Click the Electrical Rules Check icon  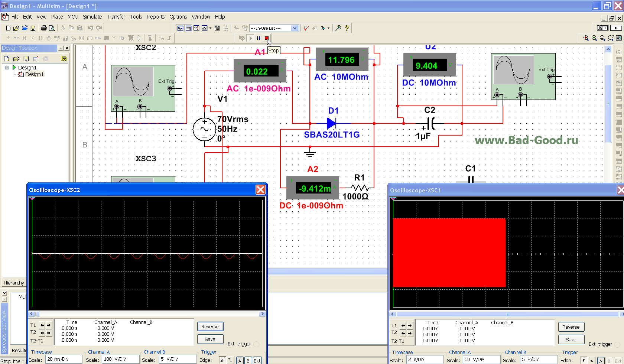(x=306, y=28)
